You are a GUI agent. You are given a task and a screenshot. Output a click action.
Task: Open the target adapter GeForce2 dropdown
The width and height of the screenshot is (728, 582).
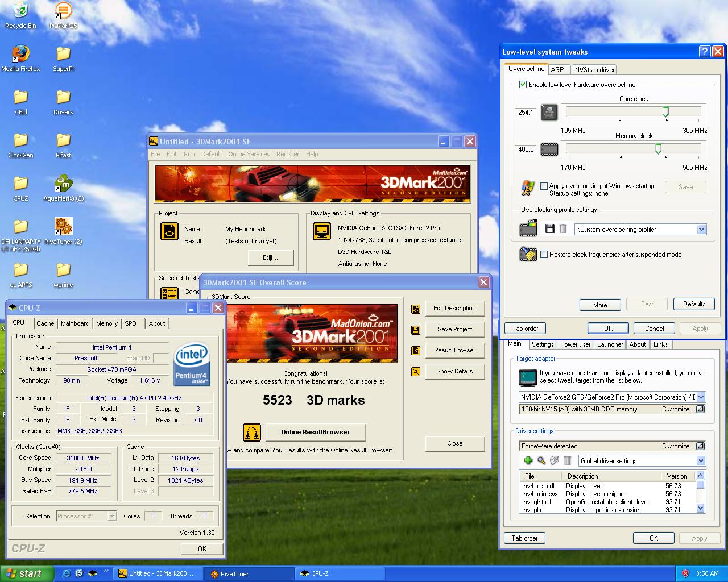pos(701,397)
